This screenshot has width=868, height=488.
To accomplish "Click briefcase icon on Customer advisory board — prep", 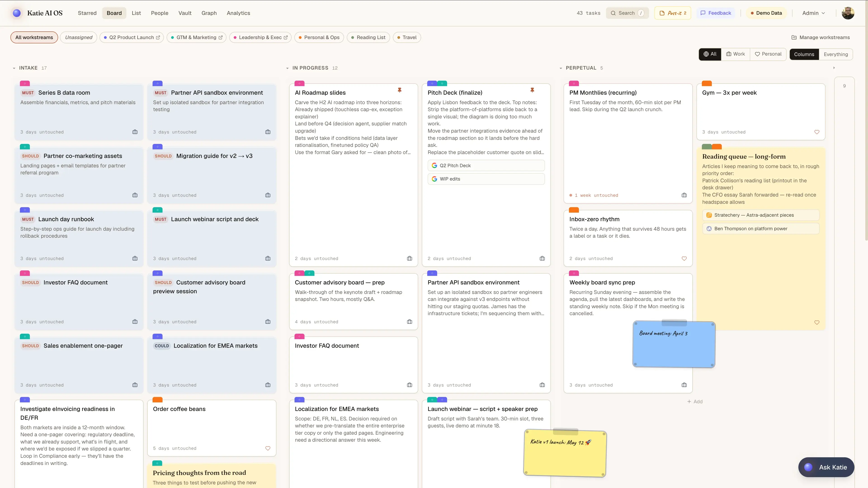I will pyautogui.click(x=409, y=322).
